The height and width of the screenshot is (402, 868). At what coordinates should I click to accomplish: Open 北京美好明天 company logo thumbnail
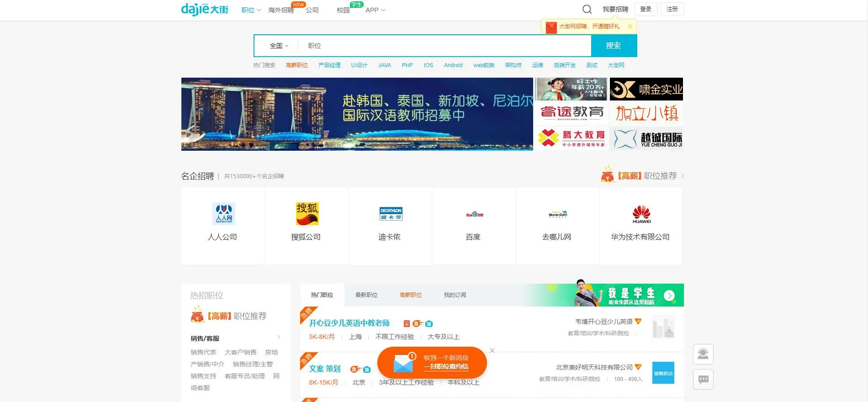point(663,373)
